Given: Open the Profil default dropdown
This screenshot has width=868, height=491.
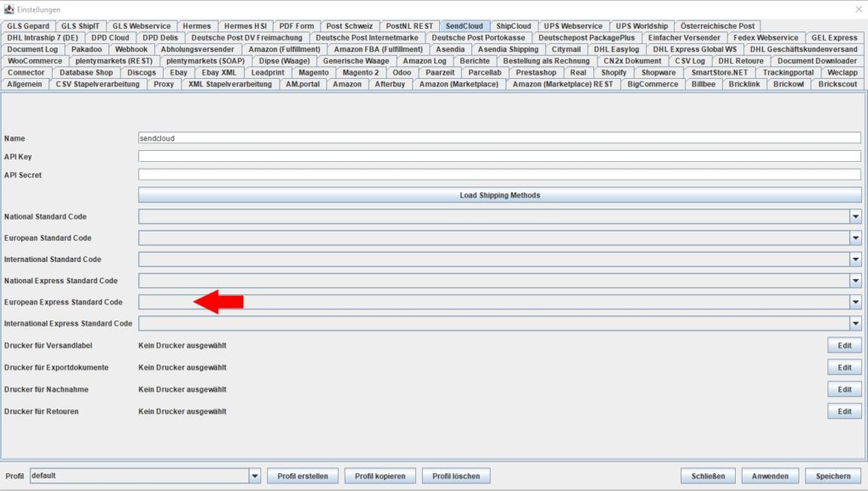Looking at the screenshot, I should [254, 476].
